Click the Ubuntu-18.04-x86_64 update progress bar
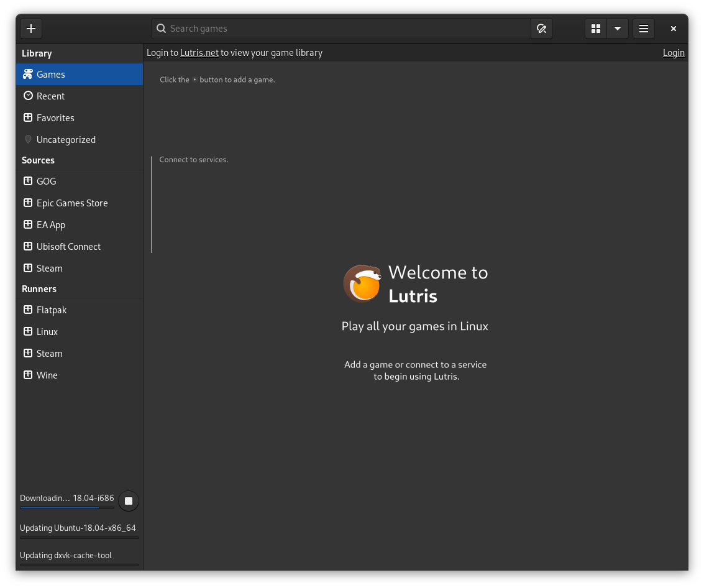704x588 pixels. tap(79, 538)
